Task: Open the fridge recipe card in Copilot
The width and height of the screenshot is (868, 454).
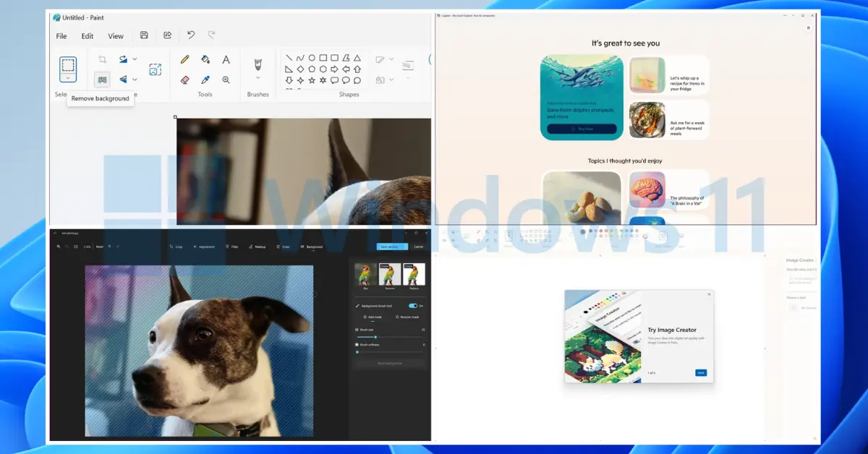Action: point(668,76)
